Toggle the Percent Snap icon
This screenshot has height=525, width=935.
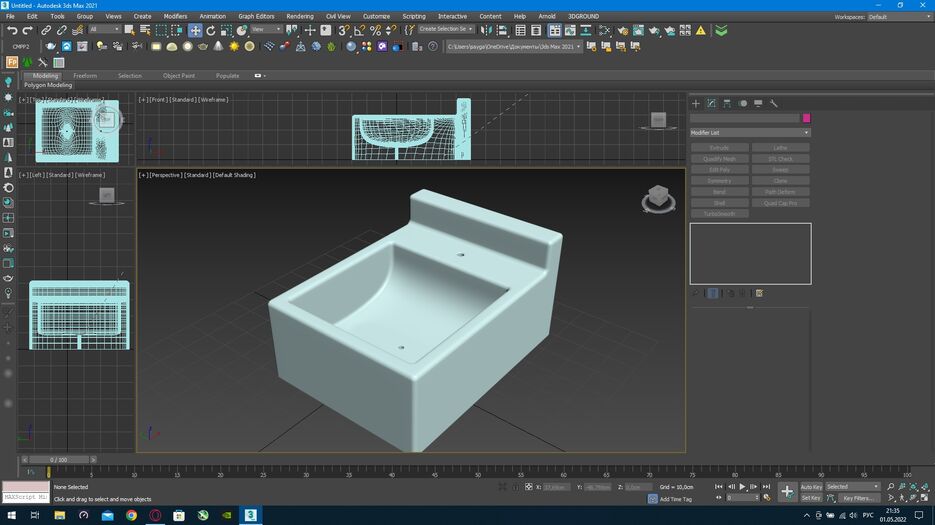point(375,30)
